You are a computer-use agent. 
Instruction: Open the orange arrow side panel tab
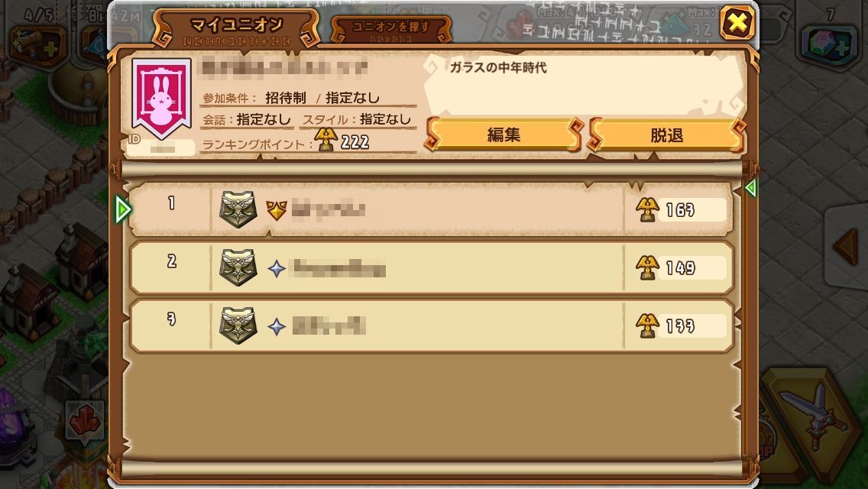pos(847,247)
